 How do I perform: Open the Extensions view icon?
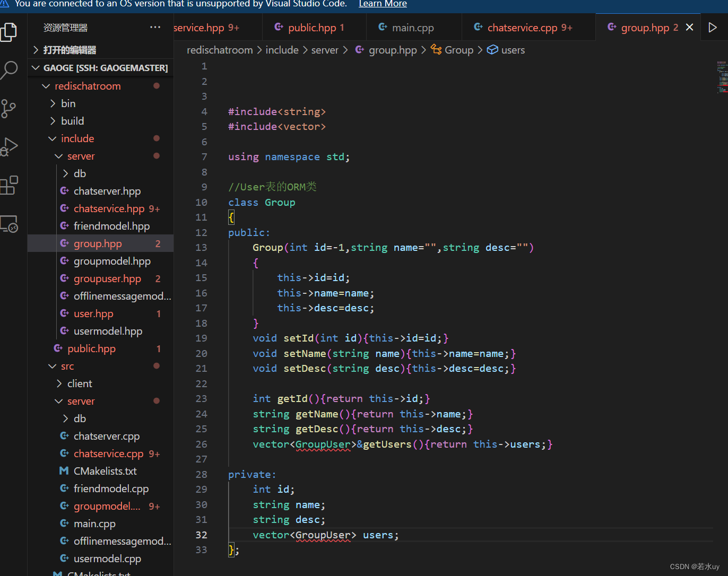10,186
